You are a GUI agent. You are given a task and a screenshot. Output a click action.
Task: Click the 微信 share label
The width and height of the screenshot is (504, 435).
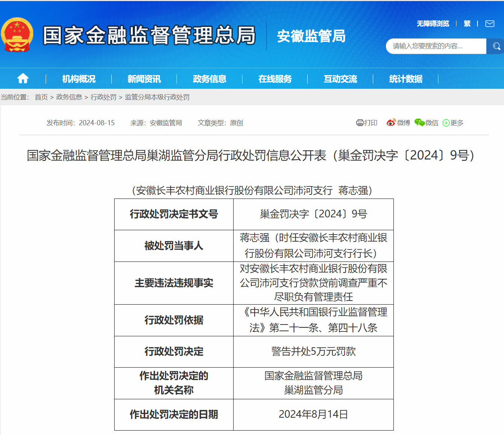click(x=432, y=123)
